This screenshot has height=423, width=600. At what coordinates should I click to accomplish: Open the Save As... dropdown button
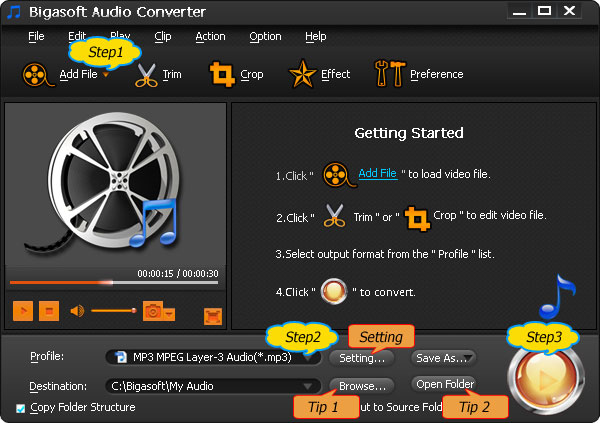(x=444, y=358)
